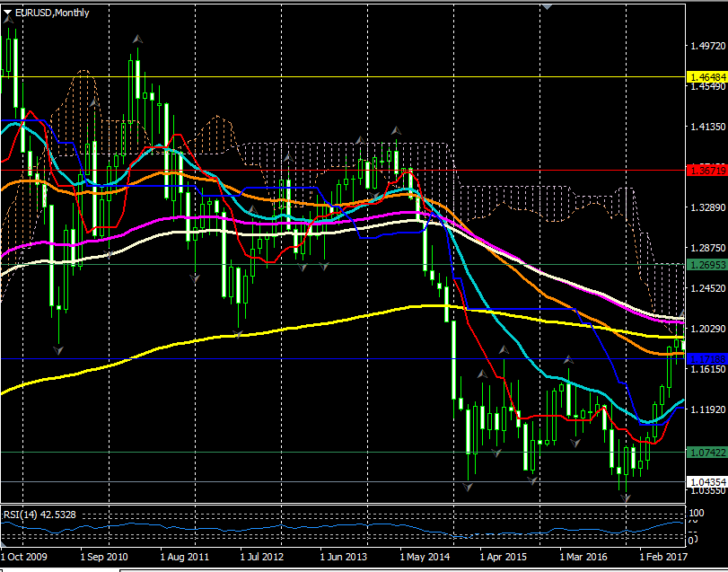Click the blue 1.17188 price label

706,358
